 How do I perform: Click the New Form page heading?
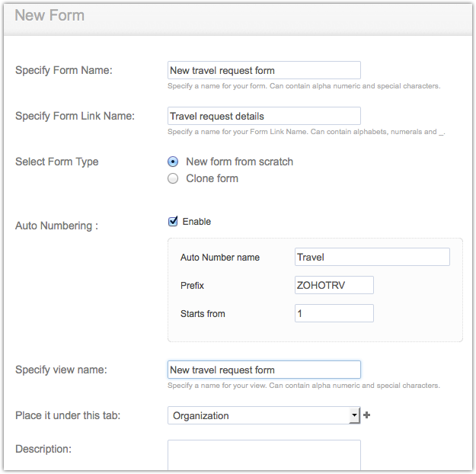pyautogui.click(x=50, y=15)
